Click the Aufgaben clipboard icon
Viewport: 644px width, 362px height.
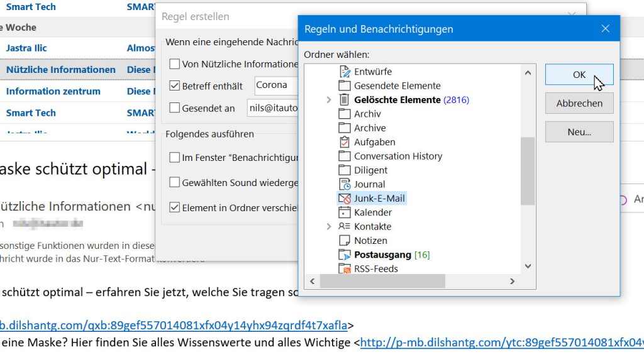pos(344,142)
